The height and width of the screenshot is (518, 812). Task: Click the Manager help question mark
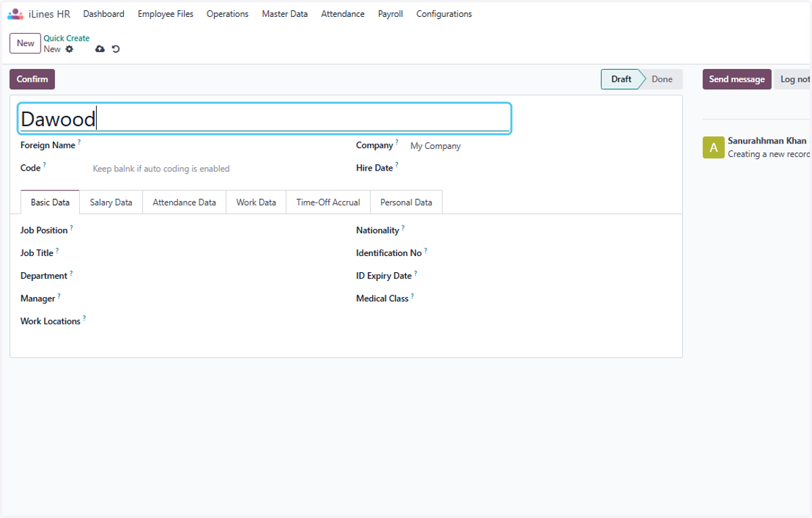pyautogui.click(x=59, y=295)
